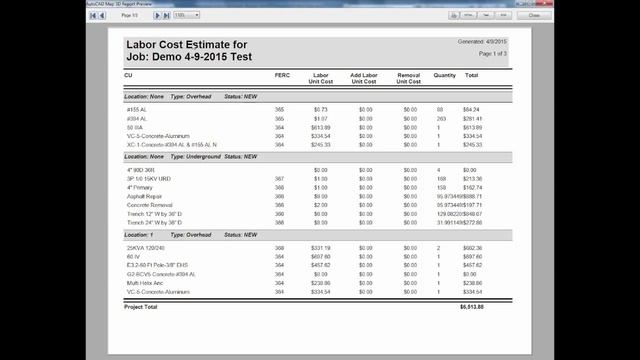Advance to the next report page

(157, 16)
